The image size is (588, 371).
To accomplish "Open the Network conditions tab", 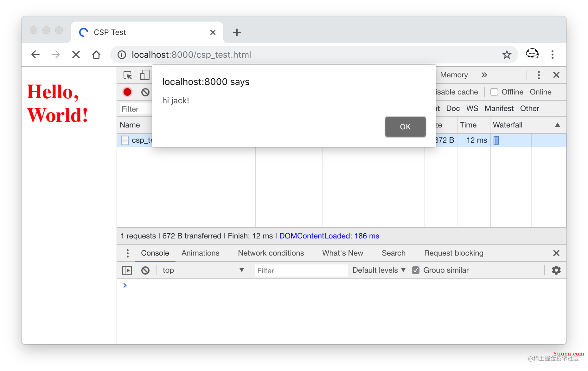I will 271,253.
